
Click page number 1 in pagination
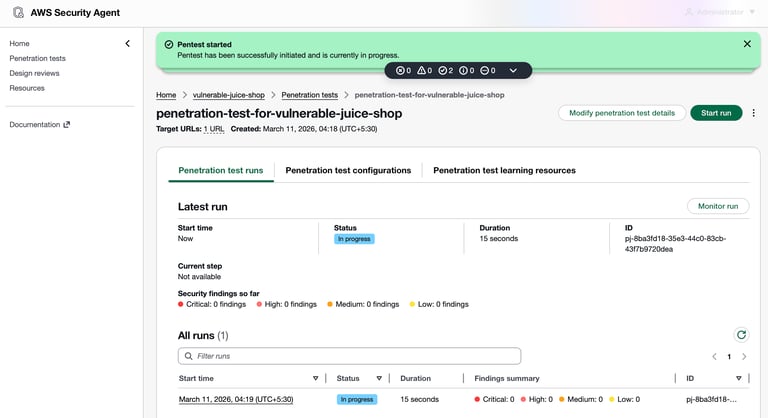coord(729,357)
